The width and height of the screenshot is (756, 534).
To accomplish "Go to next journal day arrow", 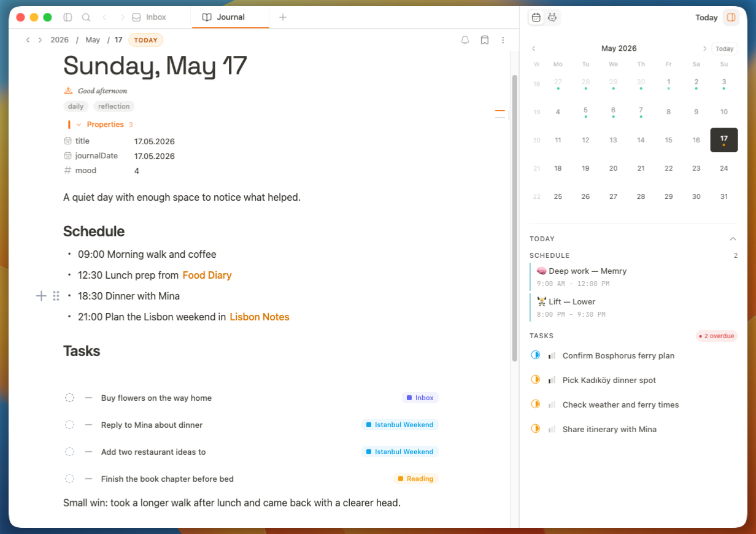I will pos(40,40).
